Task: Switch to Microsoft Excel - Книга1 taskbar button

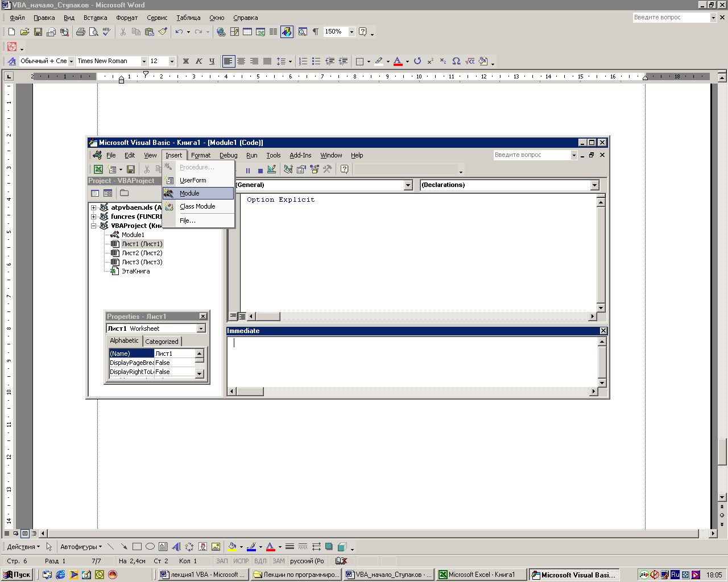Action: (x=481, y=575)
